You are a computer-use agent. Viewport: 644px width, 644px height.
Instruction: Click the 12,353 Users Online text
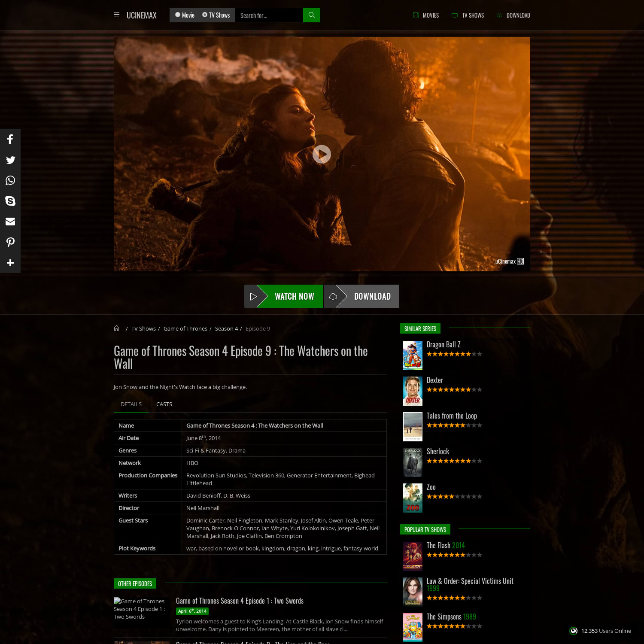[x=606, y=631]
